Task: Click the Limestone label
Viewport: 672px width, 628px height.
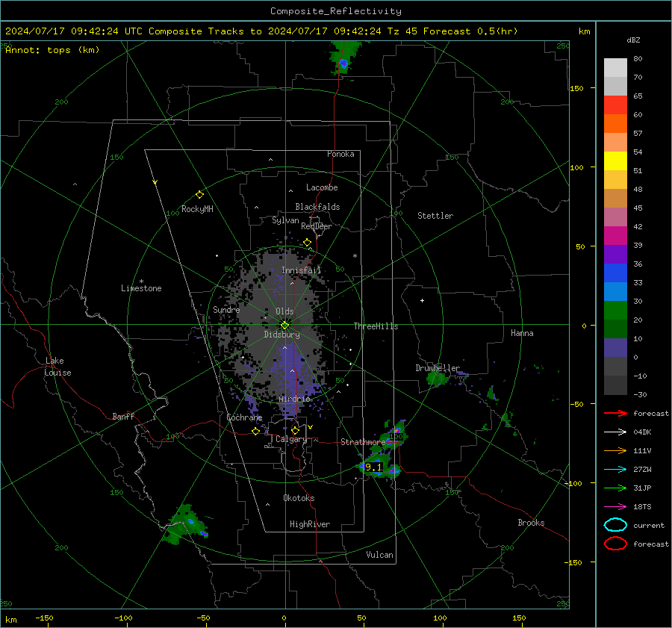Action: point(141,288)
